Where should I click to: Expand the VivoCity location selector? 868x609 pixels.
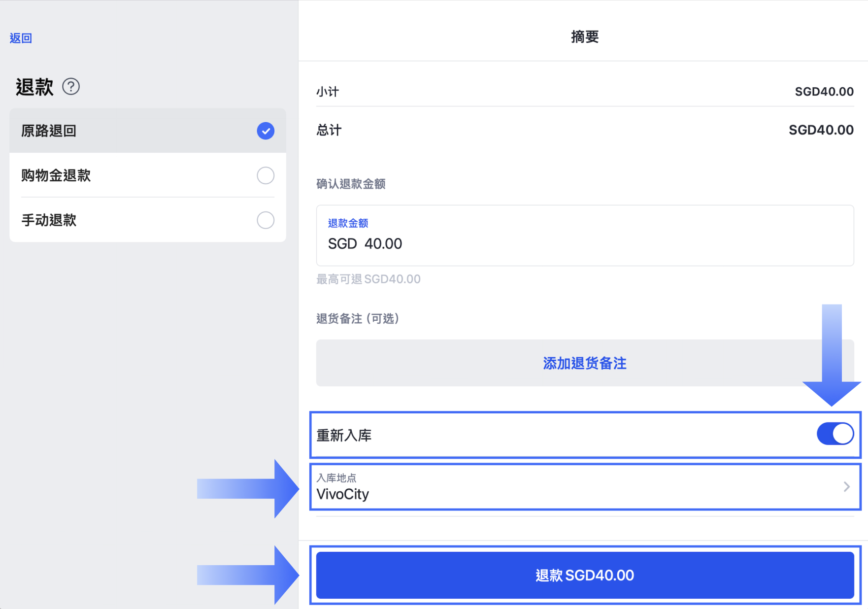click(542, 488)
